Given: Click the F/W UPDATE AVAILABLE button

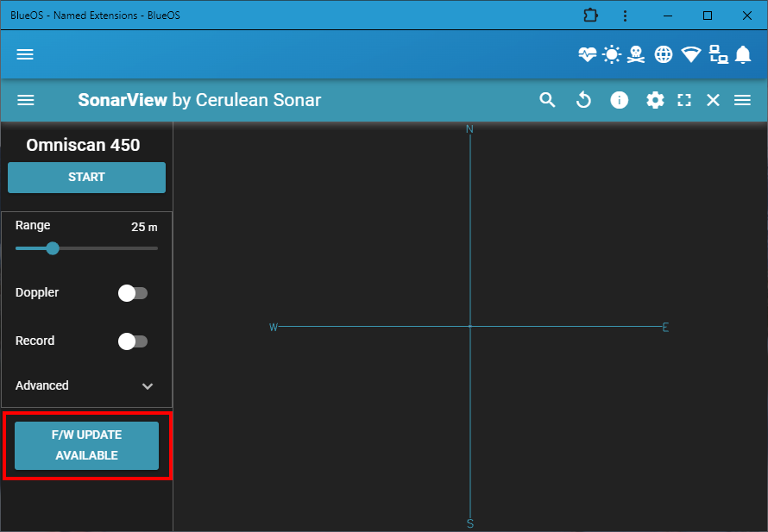Looking at the screenshot, I should coord(86,445).
